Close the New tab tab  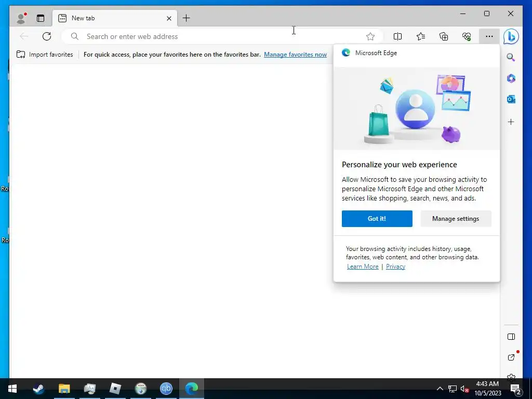point(169,18)
